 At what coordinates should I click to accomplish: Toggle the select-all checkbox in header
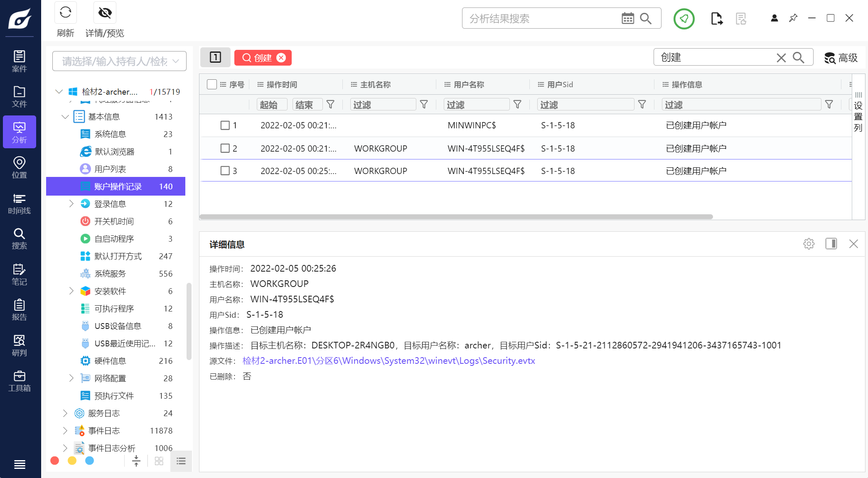pos(212,84)
